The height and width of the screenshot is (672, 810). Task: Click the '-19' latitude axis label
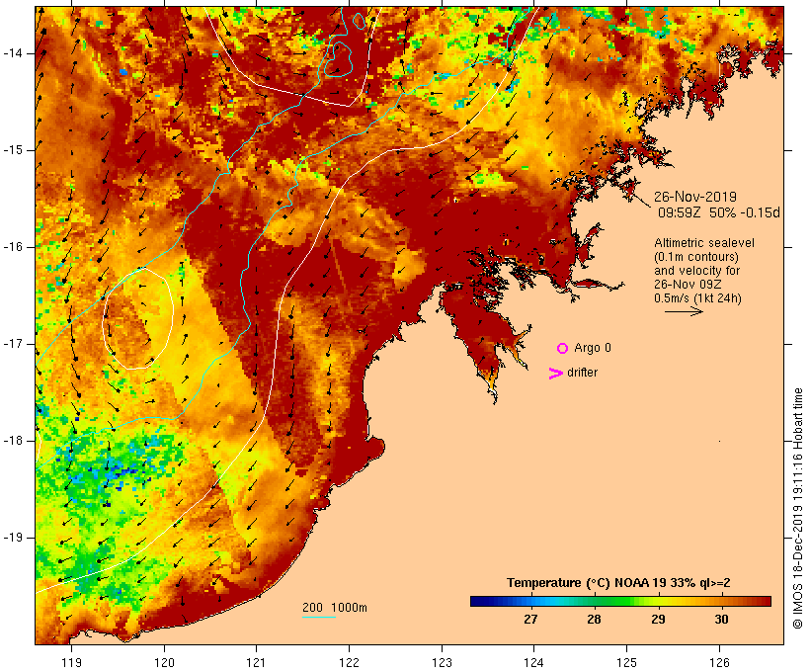(x=12, y=538)
